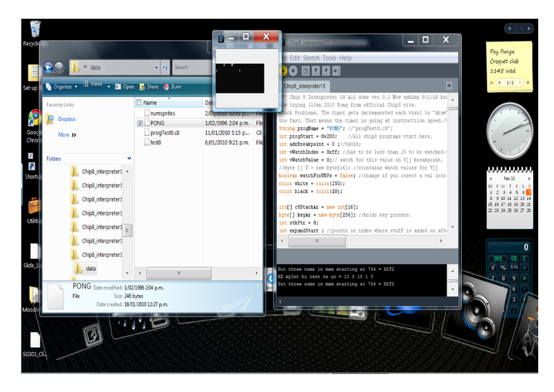Viewport: 554px width, 392px height.
Task: Click file list scroll-right arrow
Action: click(256, 273)
